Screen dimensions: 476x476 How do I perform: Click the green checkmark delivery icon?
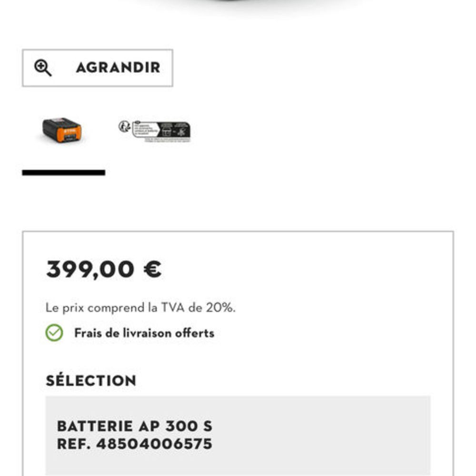point(54,333)
